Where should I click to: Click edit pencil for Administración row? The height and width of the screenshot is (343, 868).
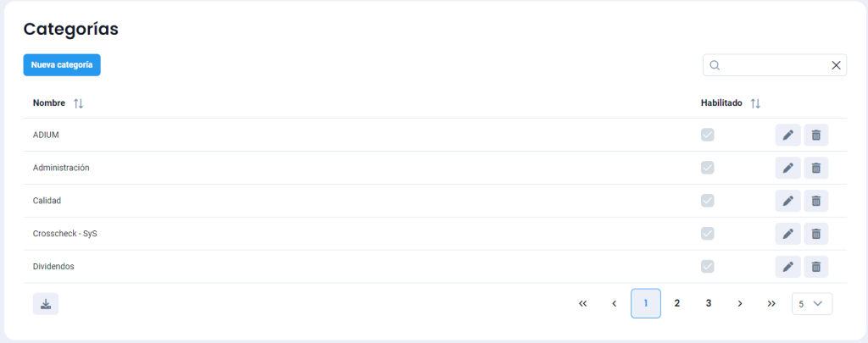(x=787, y=168)
